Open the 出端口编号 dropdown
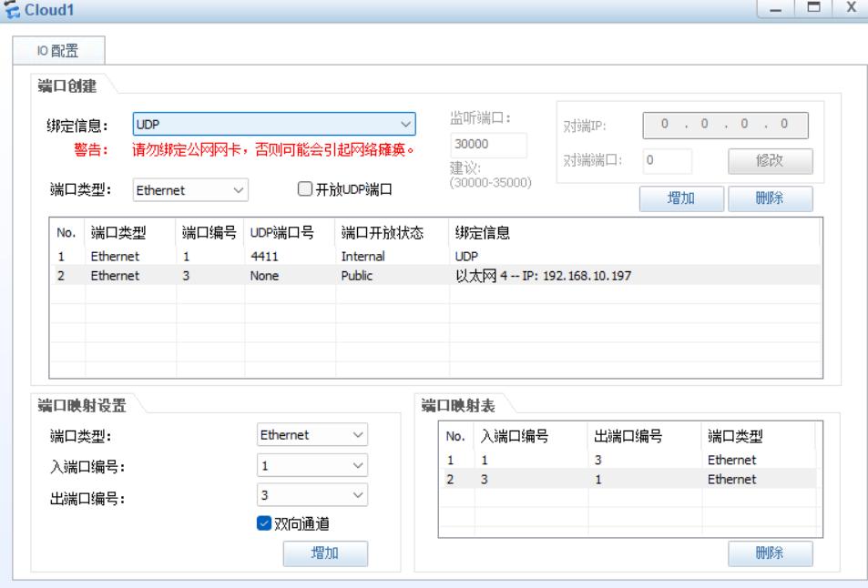 312,495
